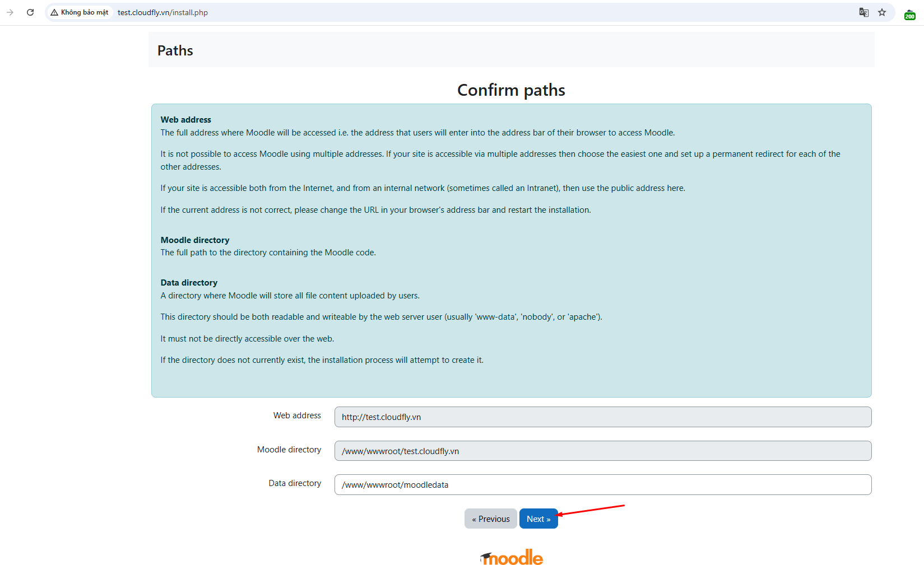Screen dimensions: 924x565
Task: Reload the page with the refresh icon
Action: (30, 12)
